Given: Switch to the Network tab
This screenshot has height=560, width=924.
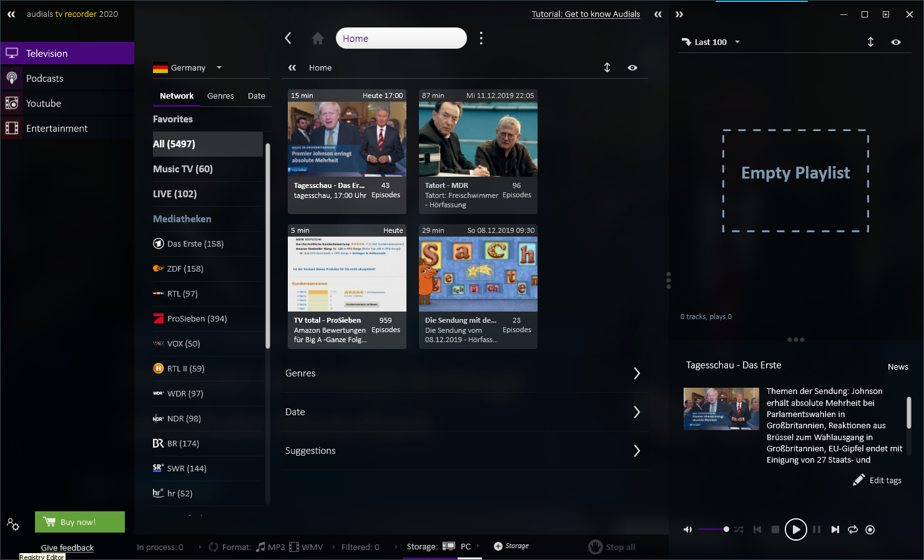Looking at the screenshot, I should click(177, 96).
